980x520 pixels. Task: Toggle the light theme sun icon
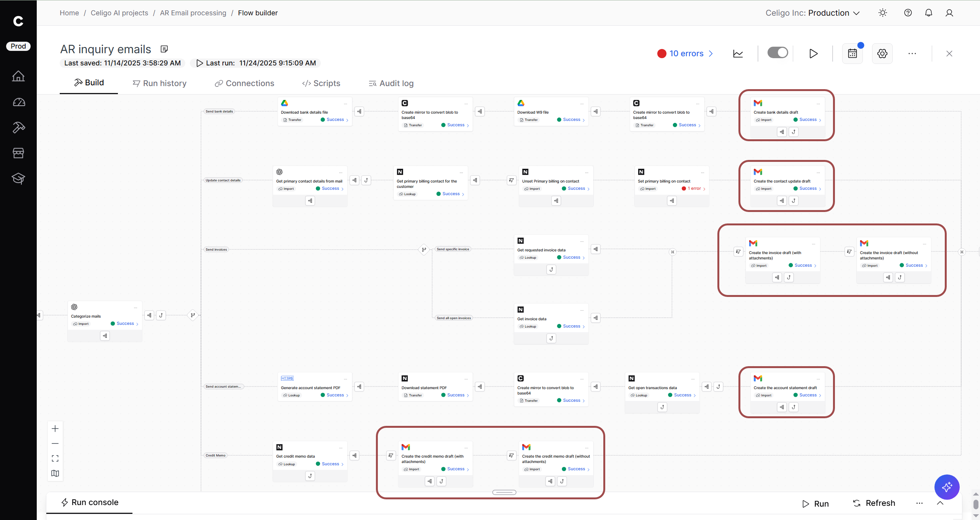click(882, 13)
